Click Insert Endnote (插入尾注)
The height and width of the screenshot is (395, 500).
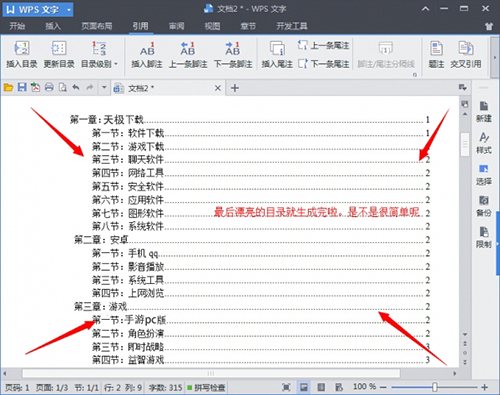[x=277, y=55]
